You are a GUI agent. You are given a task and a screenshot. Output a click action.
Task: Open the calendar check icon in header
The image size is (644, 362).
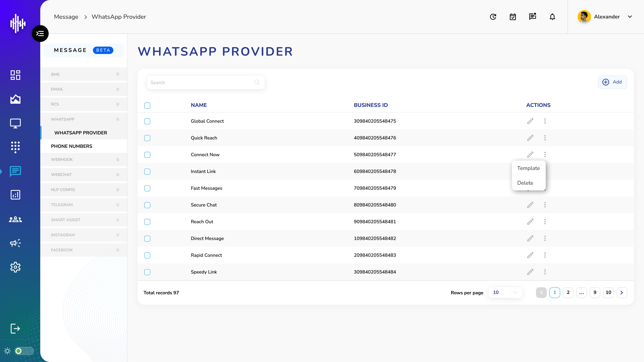[513, 17]
